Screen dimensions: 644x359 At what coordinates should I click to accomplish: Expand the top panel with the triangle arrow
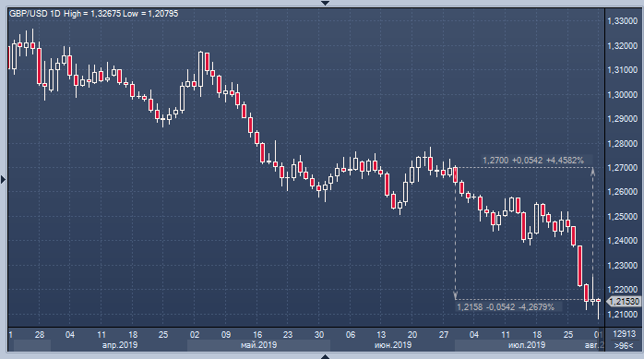(325, 3)
